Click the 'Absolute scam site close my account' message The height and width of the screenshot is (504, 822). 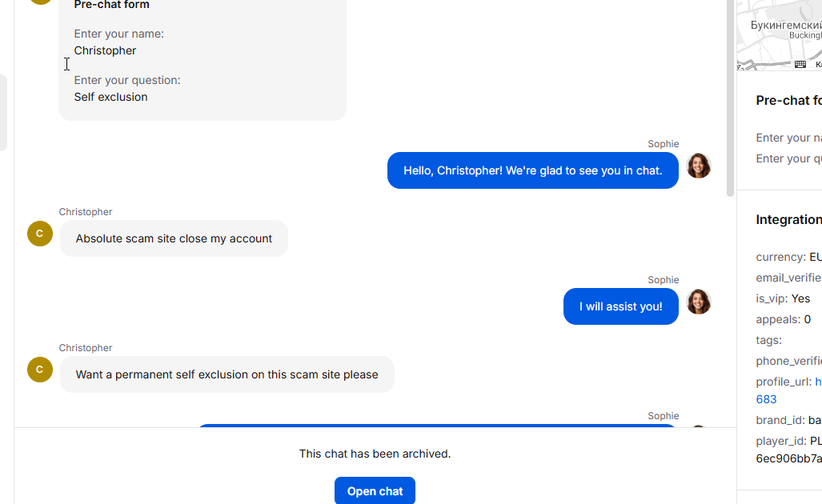[174, 238]
